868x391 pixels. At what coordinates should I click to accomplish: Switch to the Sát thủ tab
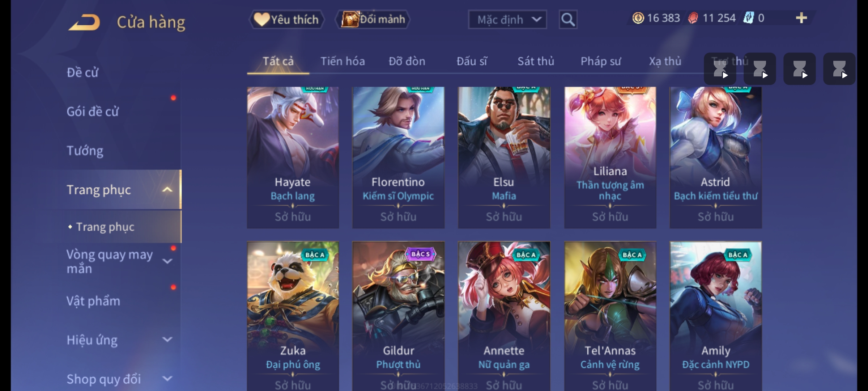(x=536, y=61)
